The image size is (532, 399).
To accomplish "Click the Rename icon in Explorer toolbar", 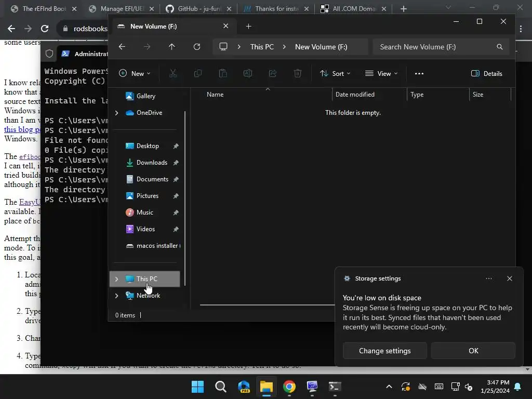I will pos(248,73).
